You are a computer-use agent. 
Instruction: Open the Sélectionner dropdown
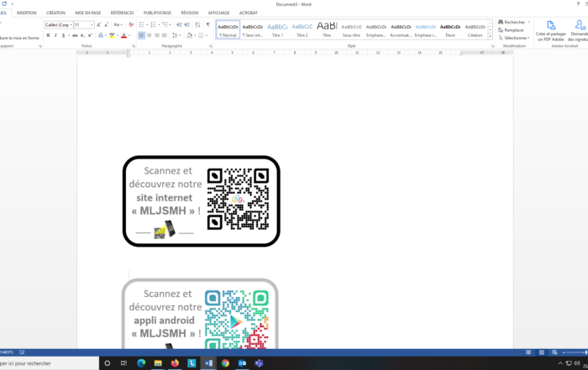pos(514,38)
